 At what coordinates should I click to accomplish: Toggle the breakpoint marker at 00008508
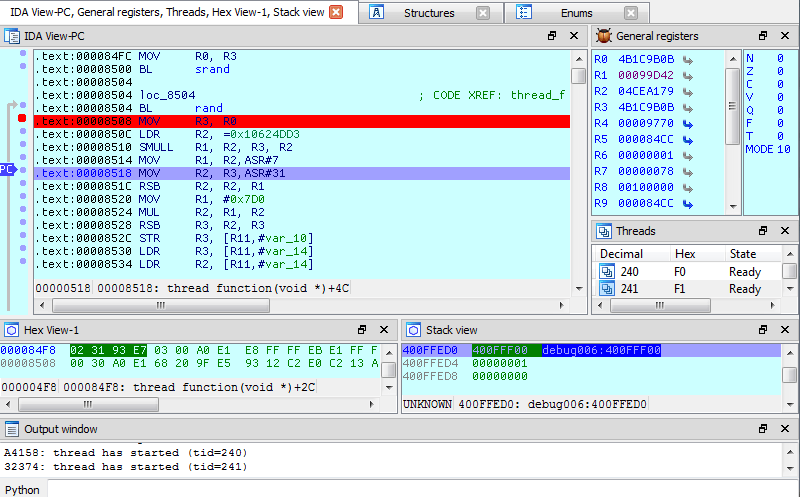click(x=22, y=118)
